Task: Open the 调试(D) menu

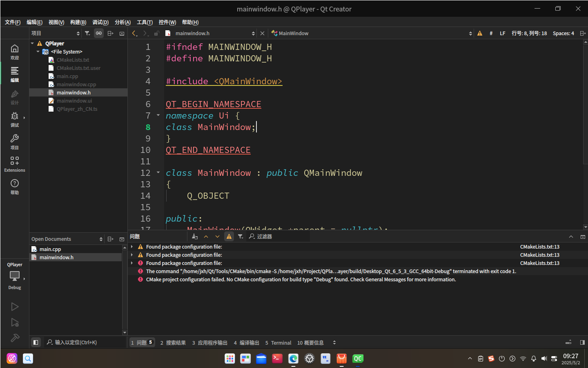Action: coord(100,22)
